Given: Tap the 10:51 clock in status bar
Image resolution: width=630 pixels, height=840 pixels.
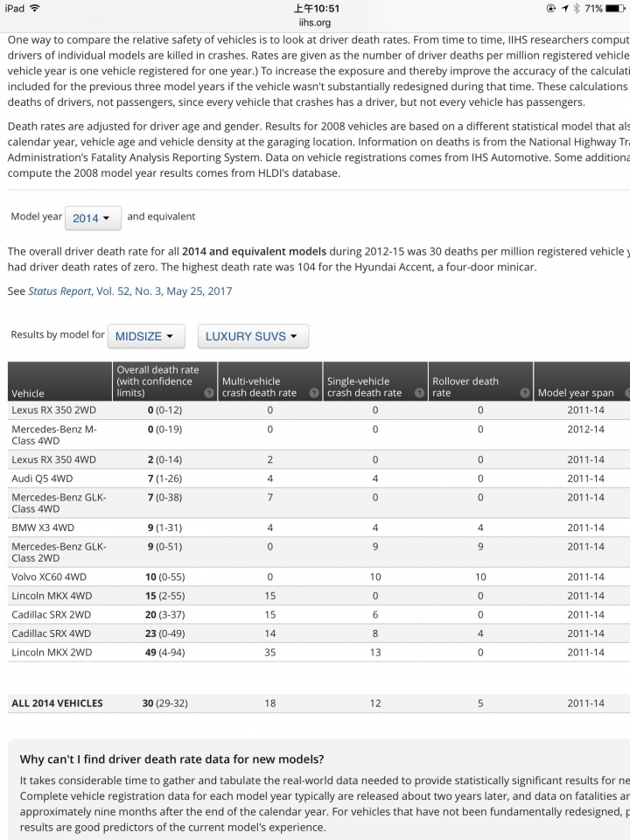Looking at the screenshot, I should (x=316, y=8).
